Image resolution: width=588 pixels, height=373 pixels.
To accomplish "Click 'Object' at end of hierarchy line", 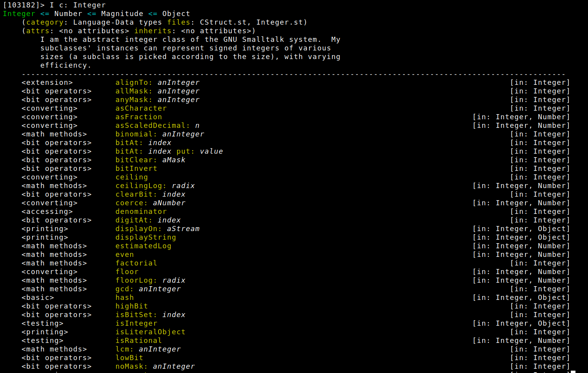I will [176, 14].
